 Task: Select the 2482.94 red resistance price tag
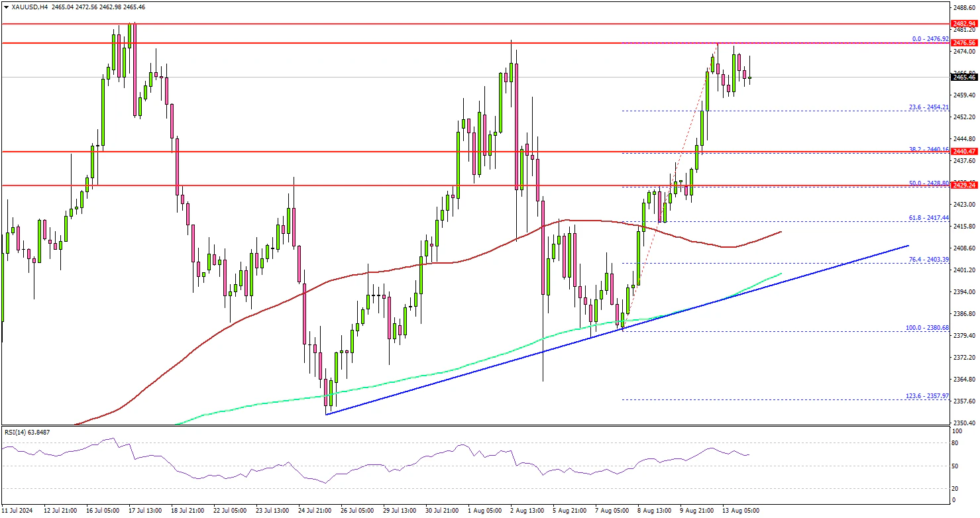964,23
